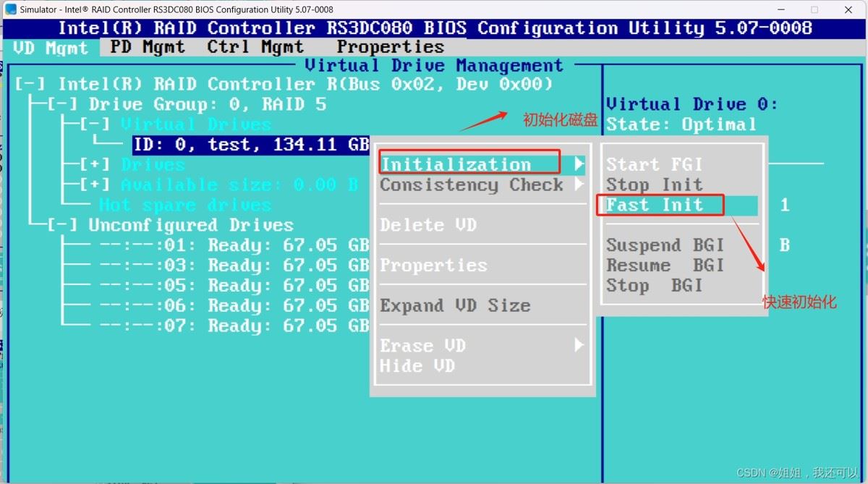Image resolution: width=868 pixels, height=484 pixels.
Task: Click the Virtual Drive 0 heading
Action: click(x=692, y=104)
